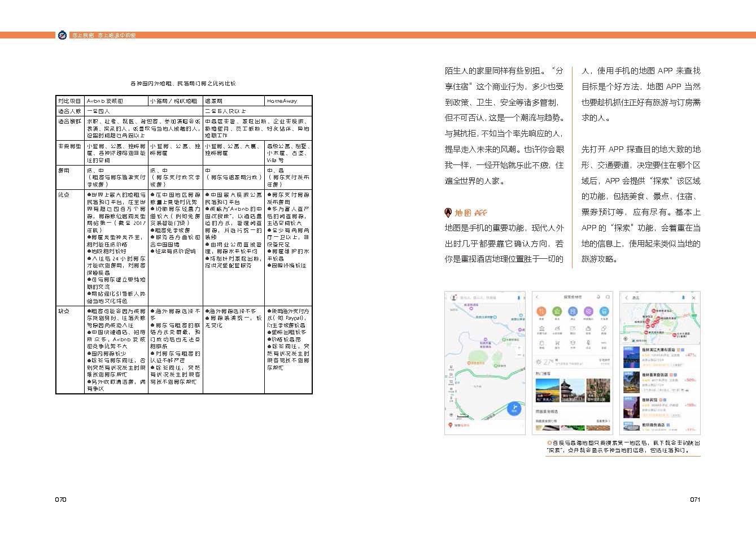The image size is (756, 534).
Task: Tap the locate-me target on hotel map
Action: [626, 339]
